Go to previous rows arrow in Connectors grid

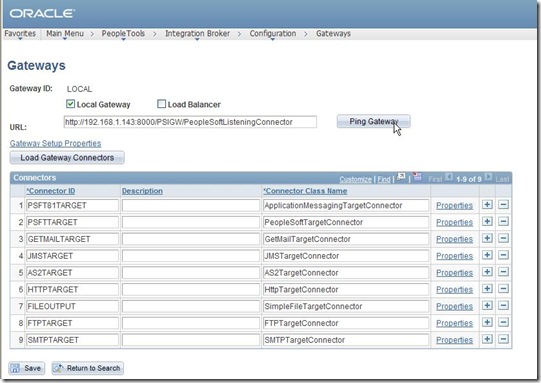[x=449, y=178]
